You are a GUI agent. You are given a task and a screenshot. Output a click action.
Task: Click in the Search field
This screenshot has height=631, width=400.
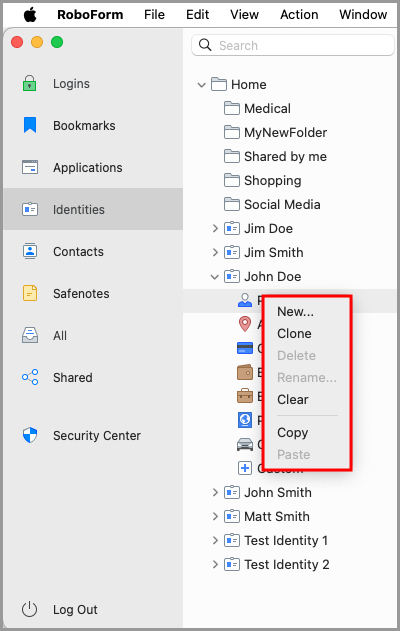coord(293,45)
